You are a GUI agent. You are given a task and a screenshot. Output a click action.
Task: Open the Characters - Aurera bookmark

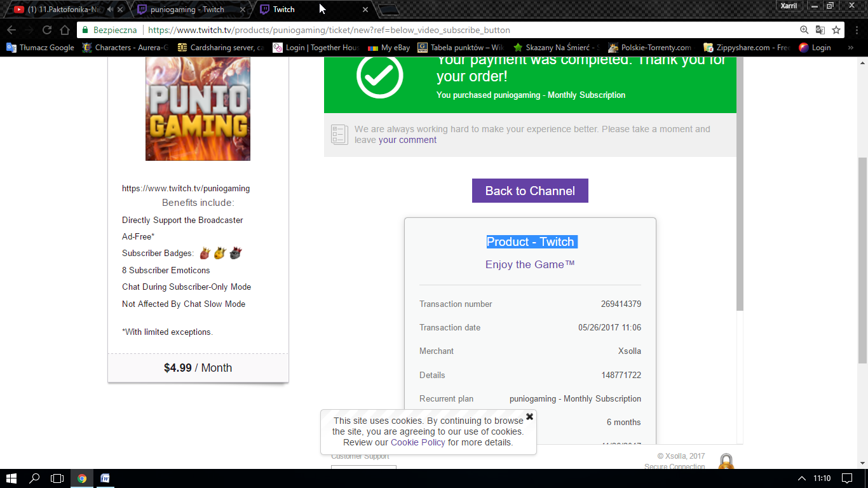(126, 47)
